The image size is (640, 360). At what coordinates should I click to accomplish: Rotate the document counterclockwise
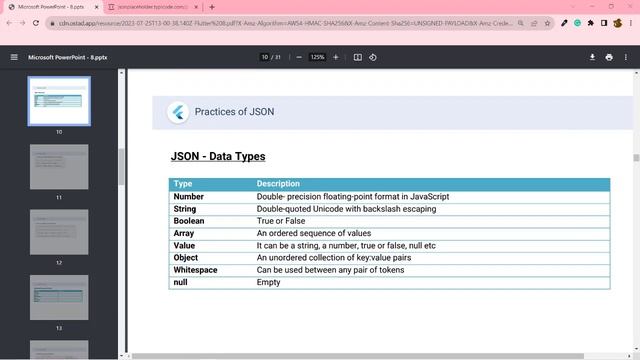point(373,57)
